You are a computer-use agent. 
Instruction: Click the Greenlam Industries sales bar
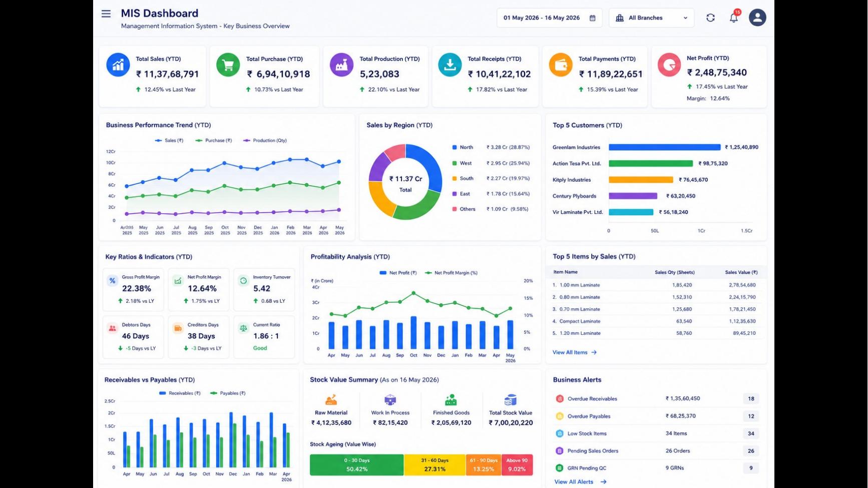(x=665, y=148)
